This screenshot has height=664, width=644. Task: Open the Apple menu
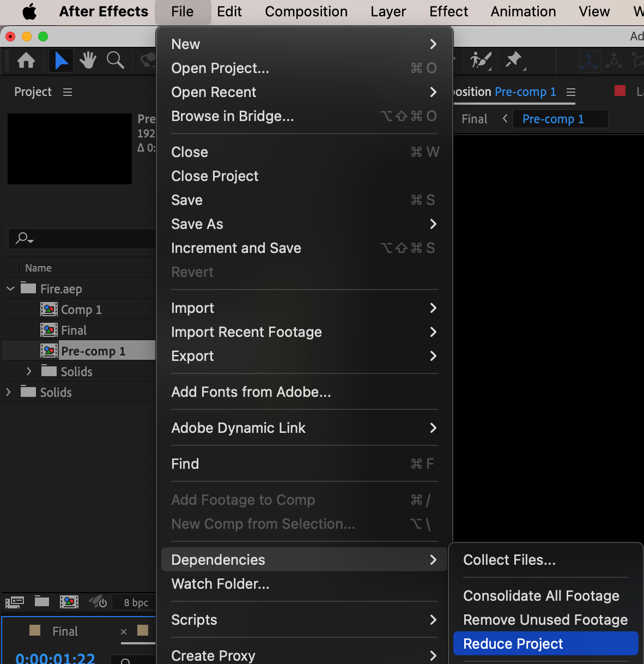pos(29,11)
